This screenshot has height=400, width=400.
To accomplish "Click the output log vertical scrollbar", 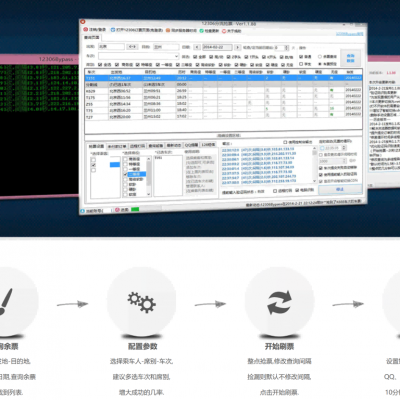I will point(314,165).
